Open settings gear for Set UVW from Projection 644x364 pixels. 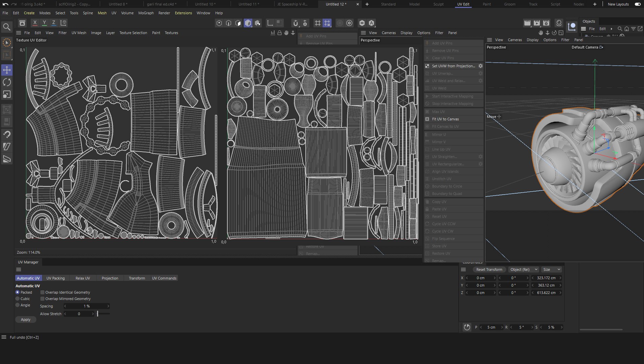tap(480, 66)
